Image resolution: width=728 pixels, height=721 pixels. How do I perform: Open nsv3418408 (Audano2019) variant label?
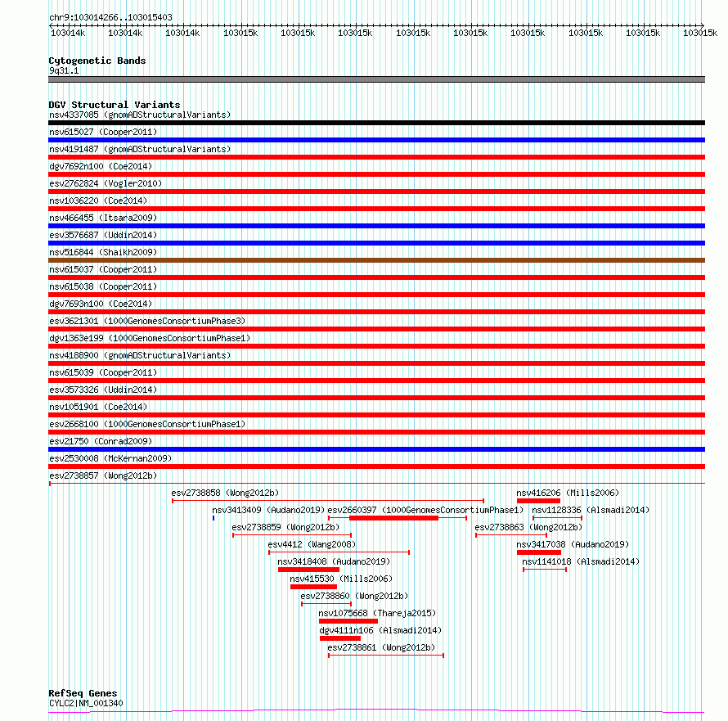tap(334, 561)
